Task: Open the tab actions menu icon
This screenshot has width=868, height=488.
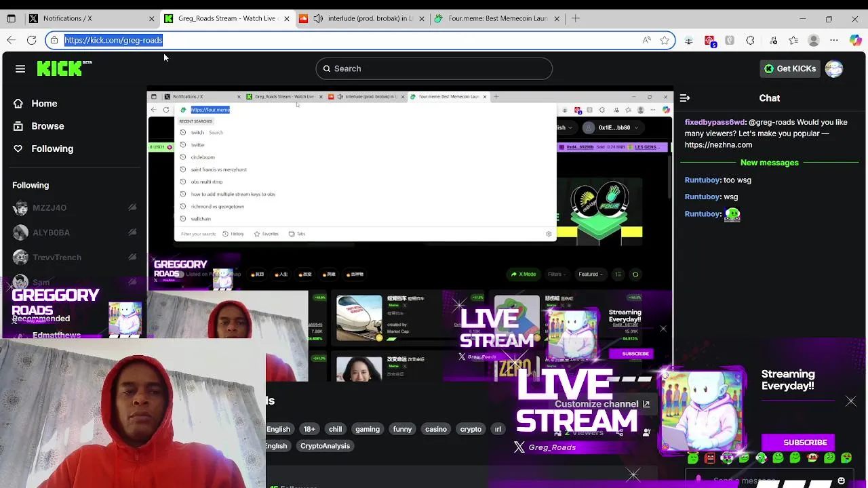Action: (12, 18)
